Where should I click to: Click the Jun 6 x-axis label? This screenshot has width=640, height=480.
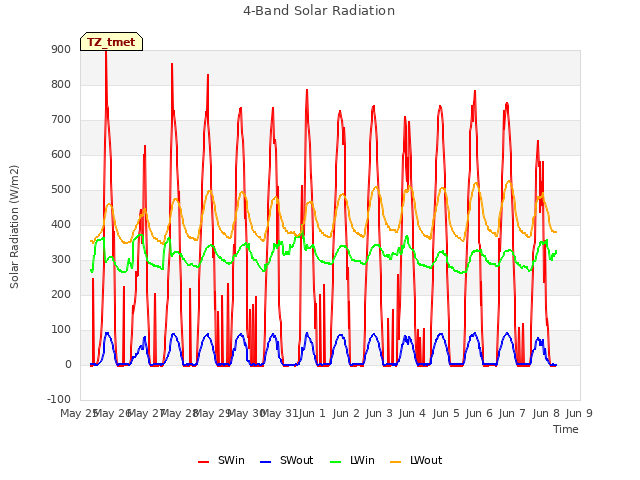click(x=479, y=413)
